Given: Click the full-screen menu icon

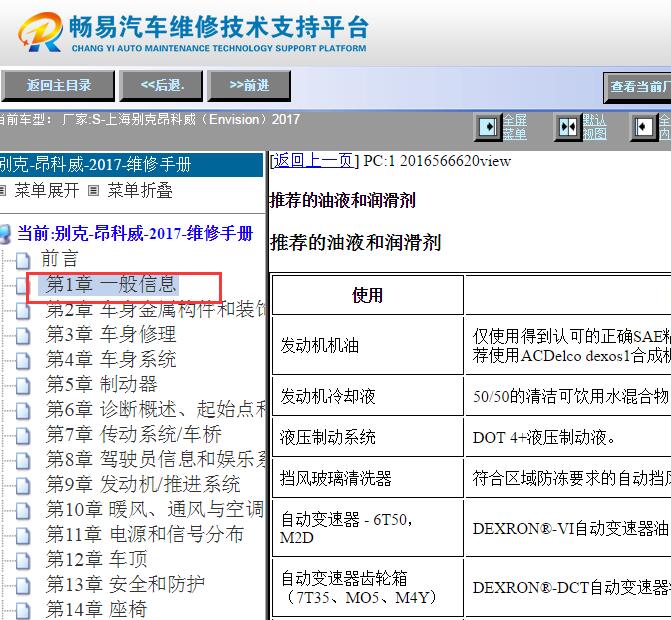Looking at the screenshot, I should 488,127.
